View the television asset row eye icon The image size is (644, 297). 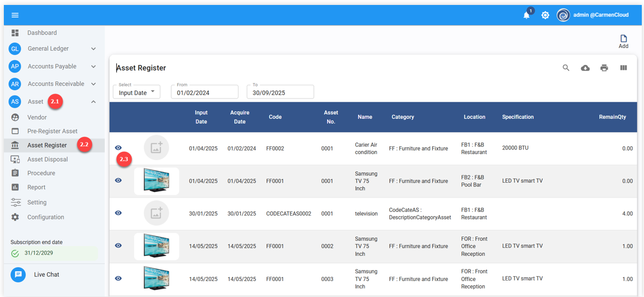(x=118, y=213)
